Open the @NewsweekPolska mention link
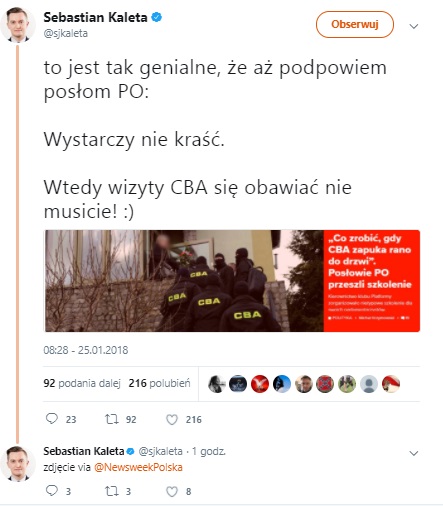Screen dimensions: 443x506 point(138,467)
